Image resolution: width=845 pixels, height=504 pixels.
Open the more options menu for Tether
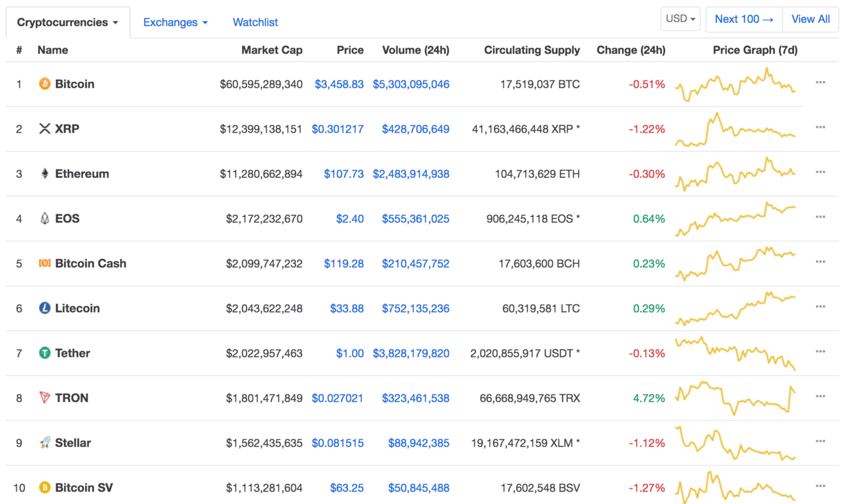click(820, 352)
